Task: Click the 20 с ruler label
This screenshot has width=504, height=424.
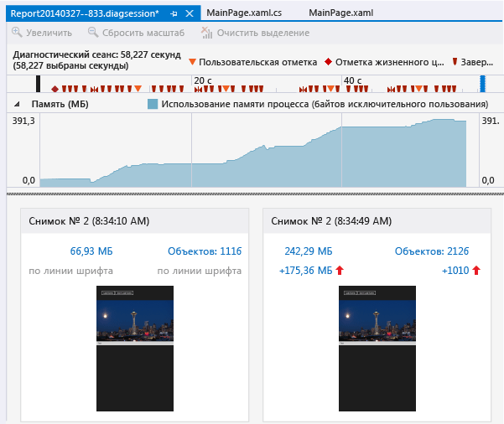Action: pos(202,80)
